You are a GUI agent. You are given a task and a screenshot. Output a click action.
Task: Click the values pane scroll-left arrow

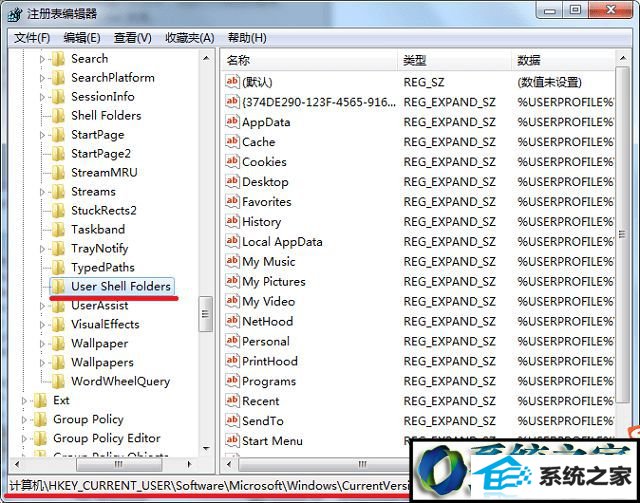(x=229, y=464)
